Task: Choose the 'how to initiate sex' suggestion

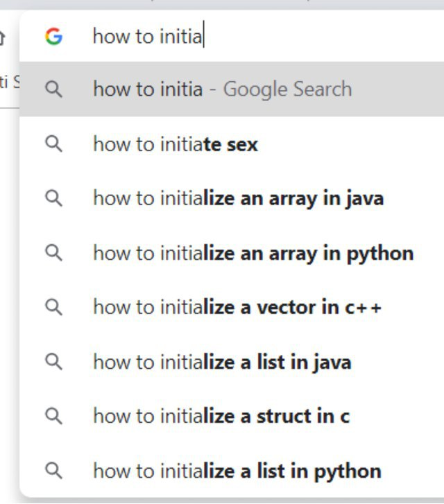Action: (176, 144)
